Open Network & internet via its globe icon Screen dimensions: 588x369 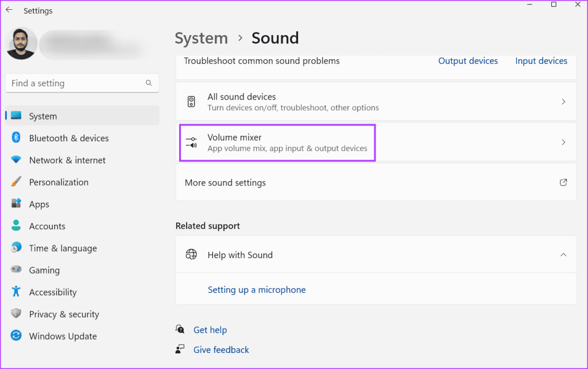tap(16, 160)
